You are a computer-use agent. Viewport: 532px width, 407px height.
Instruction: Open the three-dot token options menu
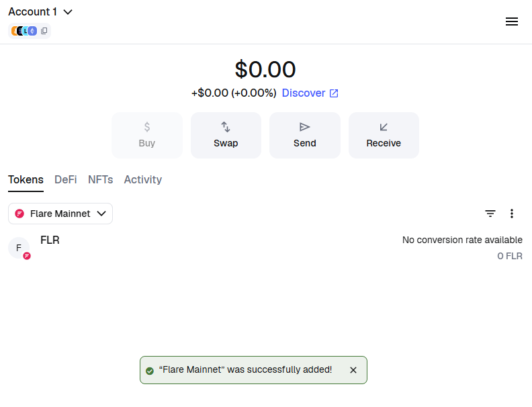tap(512, 214)
